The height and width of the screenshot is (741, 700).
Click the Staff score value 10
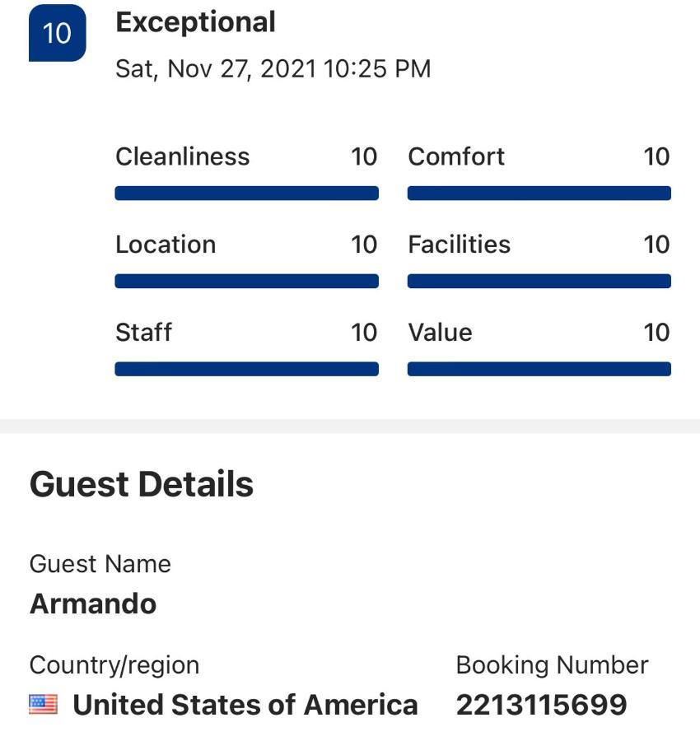pyautogui.click(x=364, y=333)
